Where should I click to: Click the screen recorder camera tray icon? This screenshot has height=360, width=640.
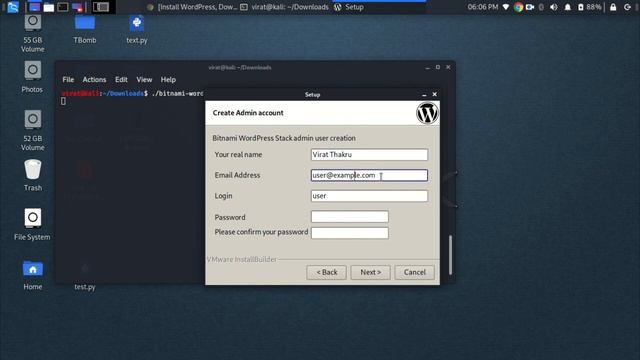530,7
